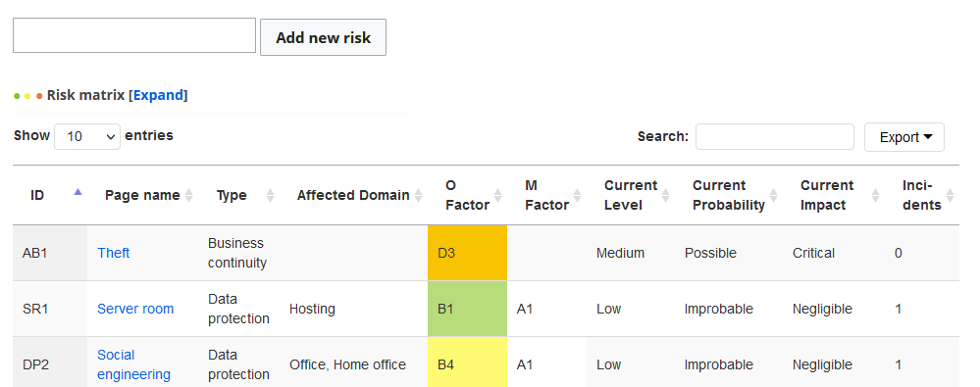980x387 pixels.
Task: Sort by O Factor column icon
Action: [498, 195]
